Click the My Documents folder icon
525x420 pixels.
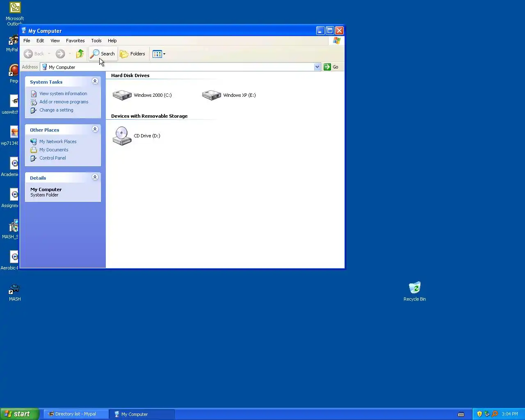click(34, 150)
